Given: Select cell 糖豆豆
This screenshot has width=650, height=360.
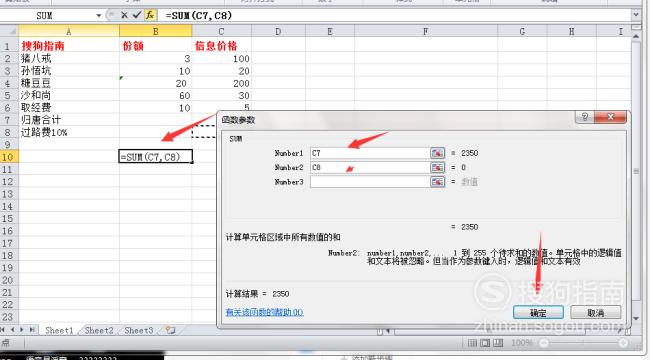Looking at the screenshot, I should [x=69, y=83].
